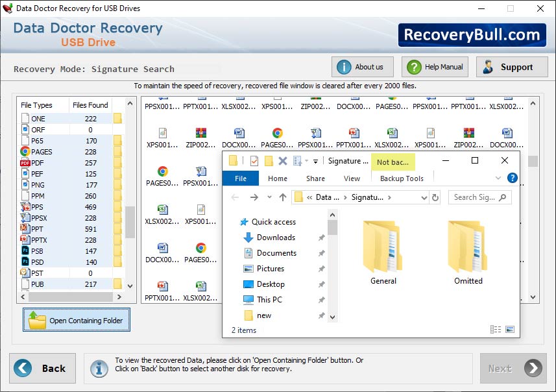Click the RecoveryBull.com banner
Screen dimensions: 556x392
(472, 35)
